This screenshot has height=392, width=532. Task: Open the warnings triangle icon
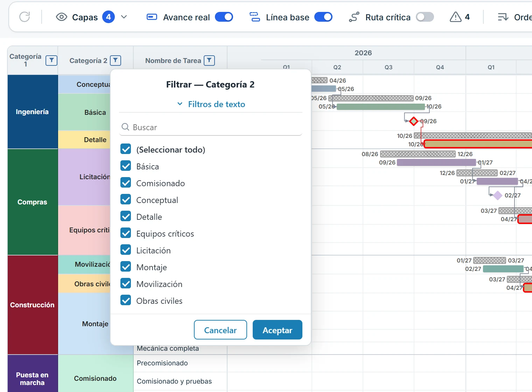(x=455, y=17)
